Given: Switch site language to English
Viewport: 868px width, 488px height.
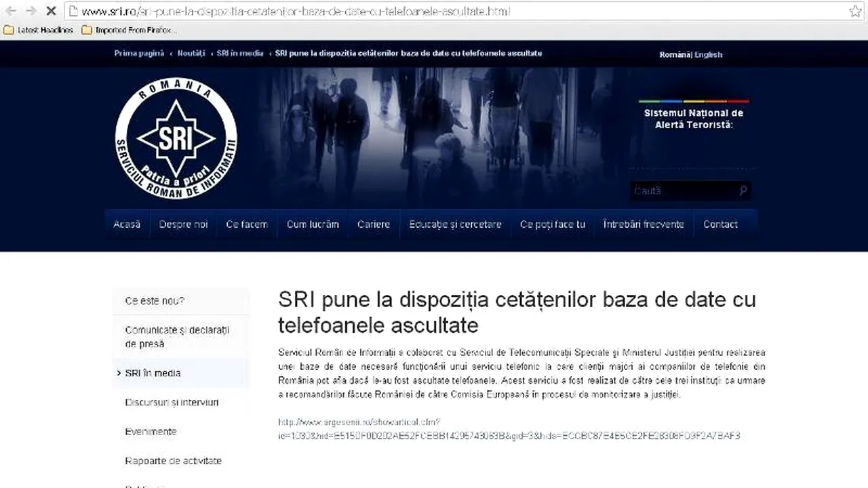Looking at the screenshot, I should coord(707,54).
